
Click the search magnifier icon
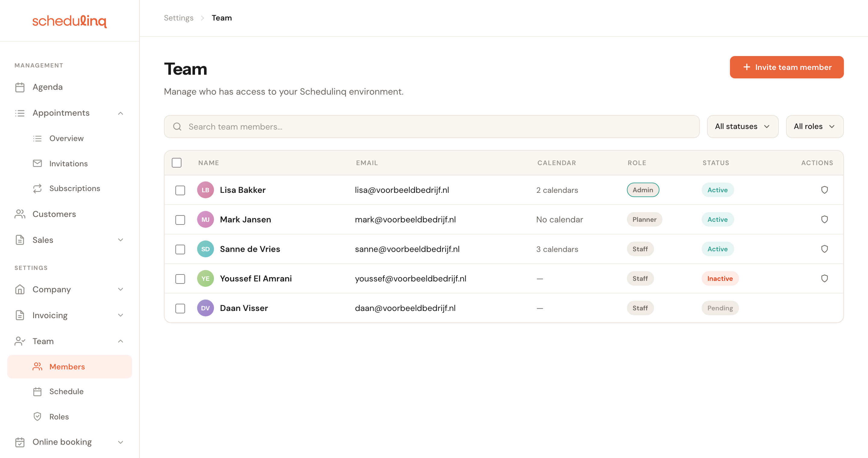[x=177, y=127]
